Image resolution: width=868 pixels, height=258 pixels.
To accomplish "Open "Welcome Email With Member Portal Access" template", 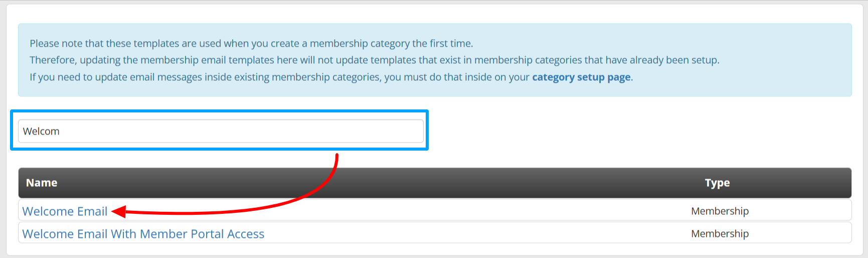I will point(143,234).
